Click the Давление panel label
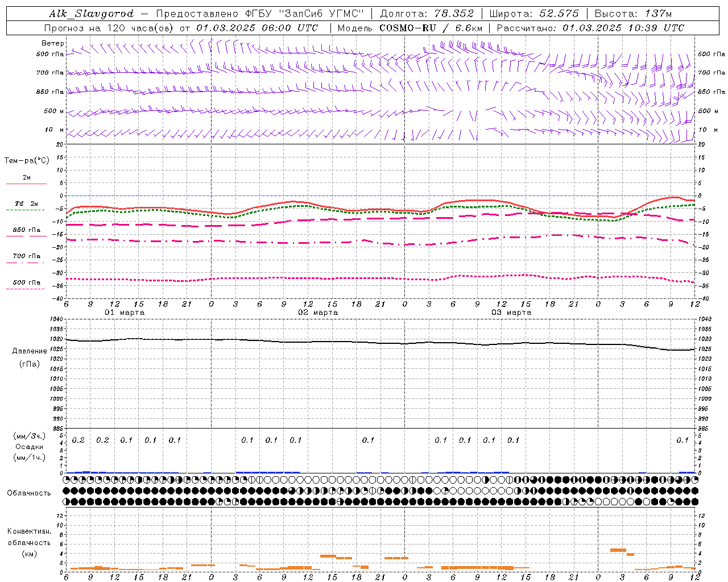The height and width of the screenshot is (582, 728). tap(30, 351)
